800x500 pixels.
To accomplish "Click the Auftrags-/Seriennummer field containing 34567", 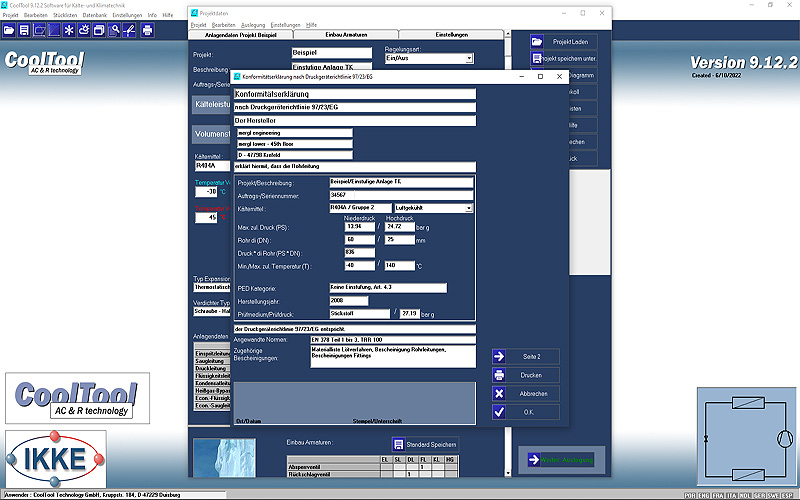I will tap(400, 196).
